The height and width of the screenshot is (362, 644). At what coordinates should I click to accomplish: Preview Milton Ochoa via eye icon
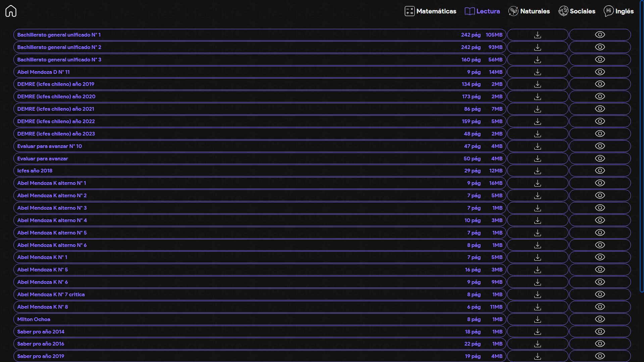pos(600,319)
